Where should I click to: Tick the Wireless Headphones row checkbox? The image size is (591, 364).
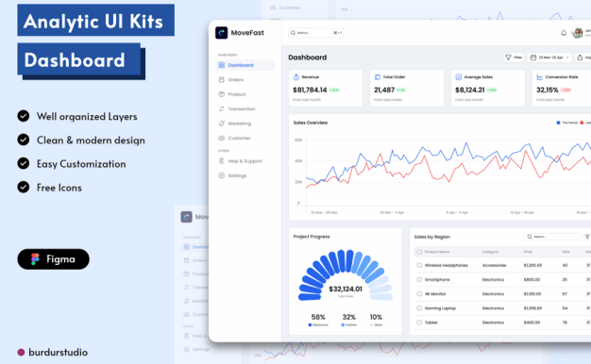pos(419,265)
